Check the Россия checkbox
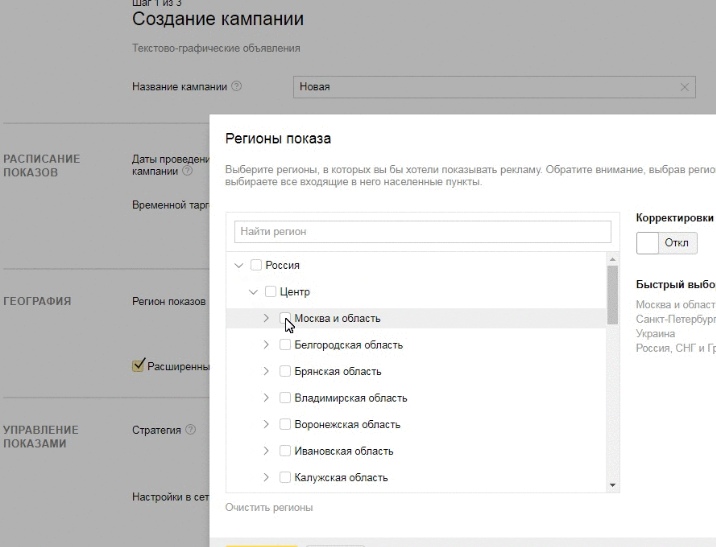The height and width of the screenshot is (547, 716). coord(256,265)
